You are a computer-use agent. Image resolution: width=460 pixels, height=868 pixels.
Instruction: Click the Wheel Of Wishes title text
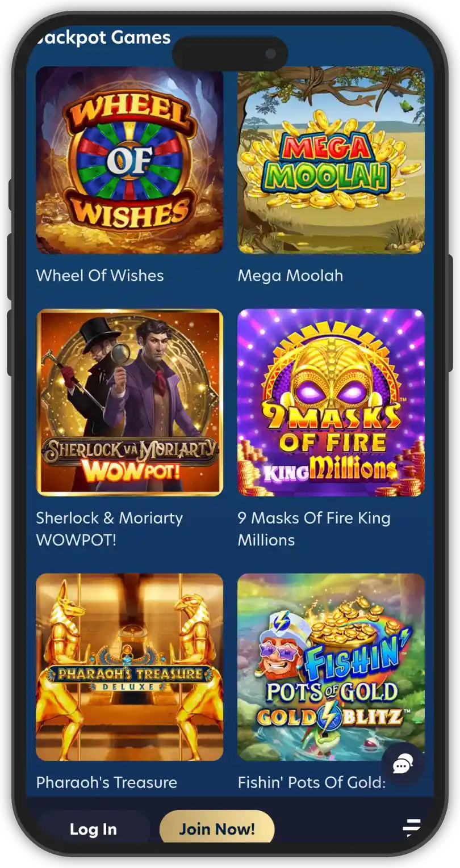click(x=100, y=275)
